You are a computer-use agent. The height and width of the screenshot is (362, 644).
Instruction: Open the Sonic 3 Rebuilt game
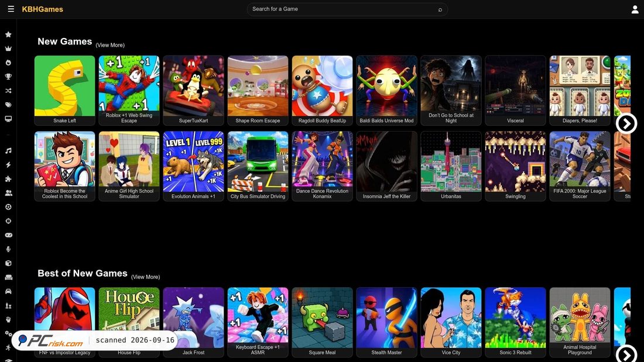tap(515, 322)
